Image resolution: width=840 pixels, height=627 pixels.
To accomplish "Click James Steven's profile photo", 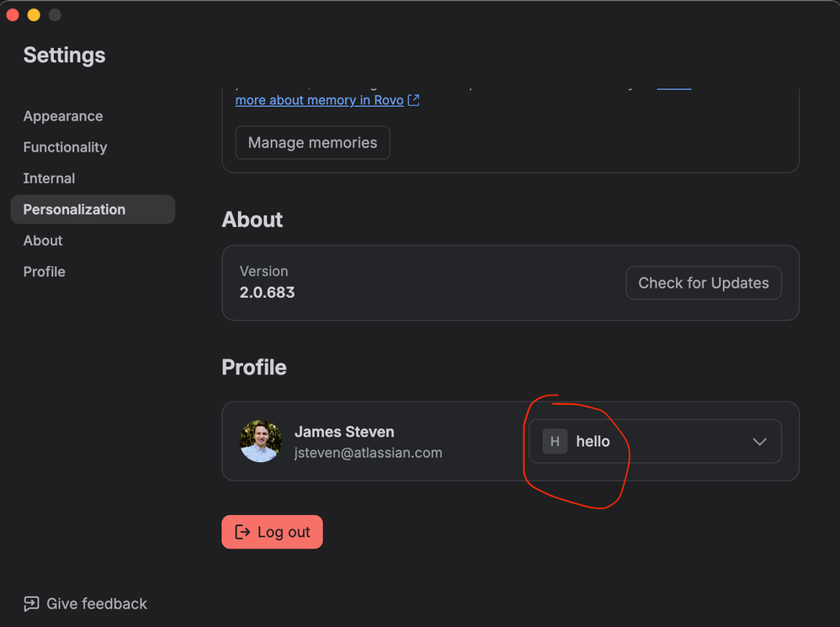I will tap(261, 441).
